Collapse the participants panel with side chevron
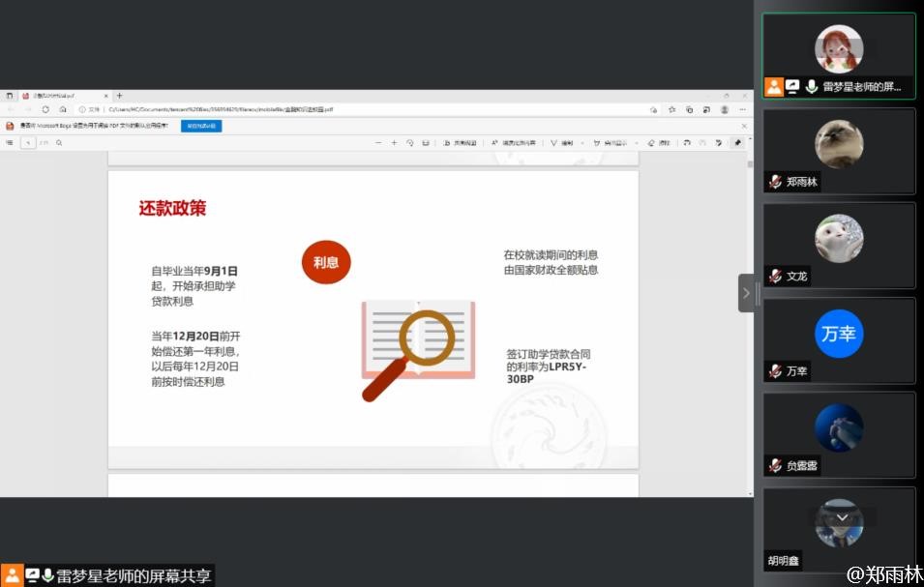Image resolution: width=924 pixels, height=587 pixels. tap(746, 293)
